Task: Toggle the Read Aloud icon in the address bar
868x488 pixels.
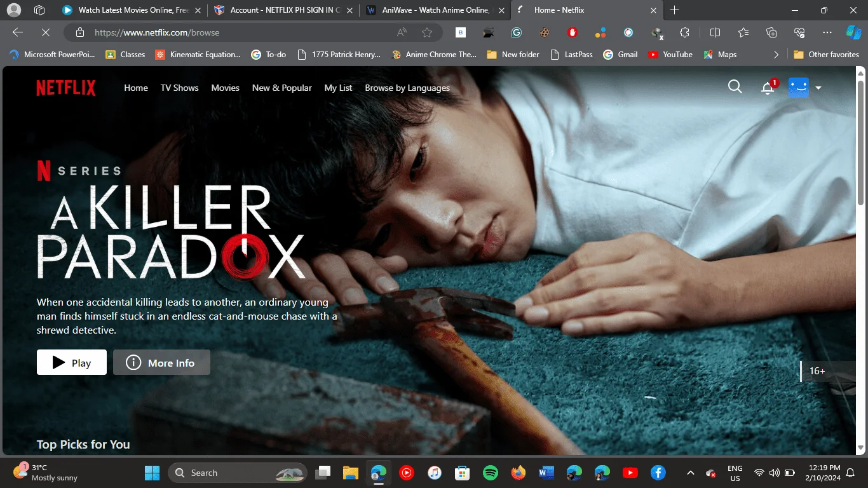Action: pyautogui.click(x=402, y=32)
